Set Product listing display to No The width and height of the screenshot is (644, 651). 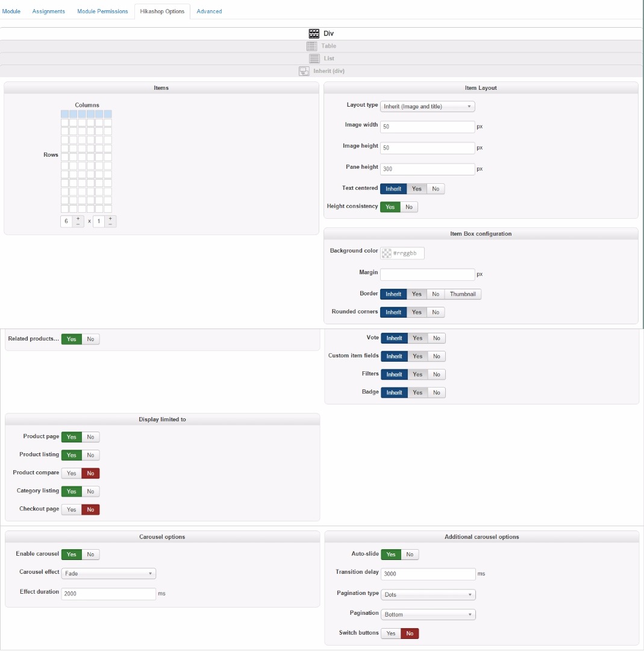(x=90, y=456)
